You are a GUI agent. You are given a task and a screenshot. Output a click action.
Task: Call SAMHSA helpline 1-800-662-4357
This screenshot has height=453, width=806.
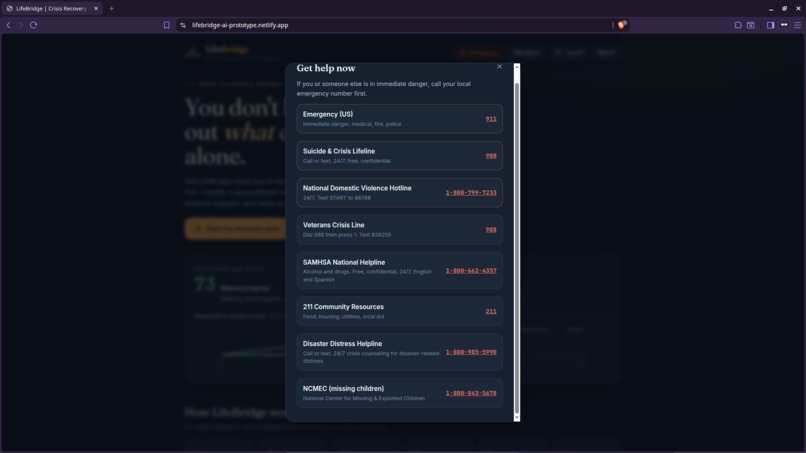click(x=471, y=270)
